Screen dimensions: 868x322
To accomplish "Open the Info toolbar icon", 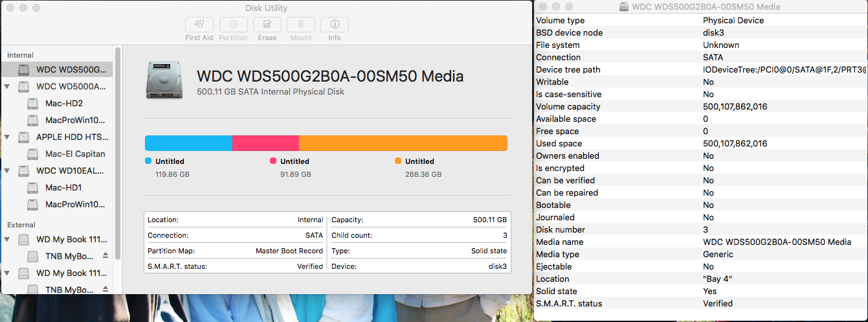I will (x=335, y=25).
